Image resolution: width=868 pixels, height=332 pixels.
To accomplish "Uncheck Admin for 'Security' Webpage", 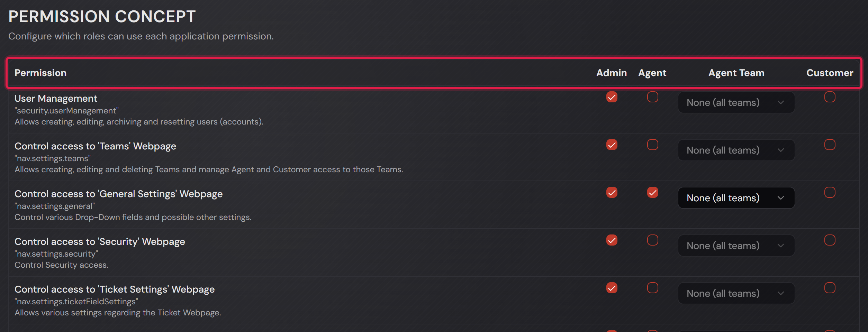I will click(x=612, y=240).
